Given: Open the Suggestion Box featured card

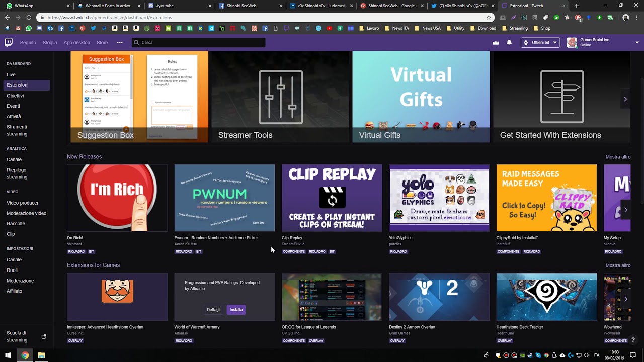Looking at the screenshot, I should pos(139,97).
